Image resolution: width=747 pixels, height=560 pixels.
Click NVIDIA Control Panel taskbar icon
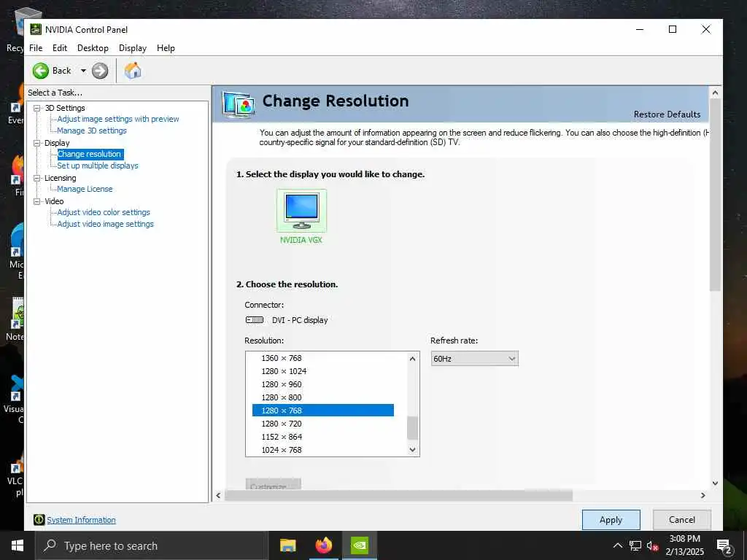point(360,545)
